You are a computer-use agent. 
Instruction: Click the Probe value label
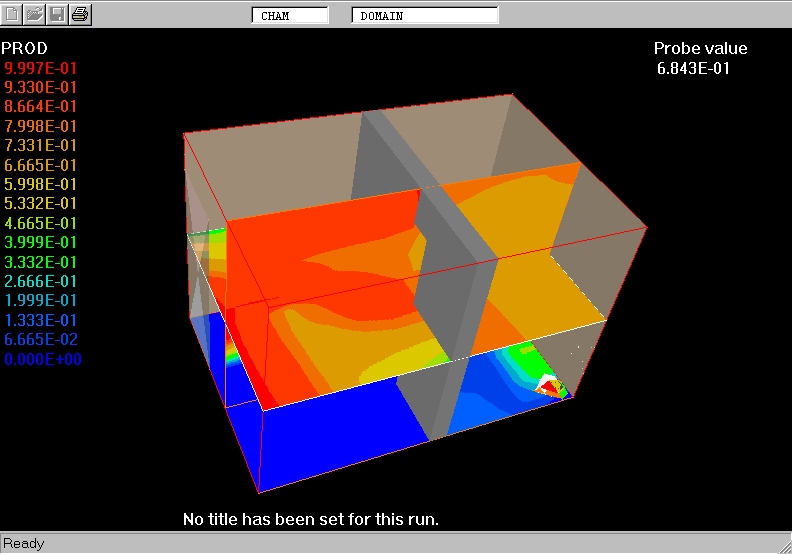coord(700,49)
